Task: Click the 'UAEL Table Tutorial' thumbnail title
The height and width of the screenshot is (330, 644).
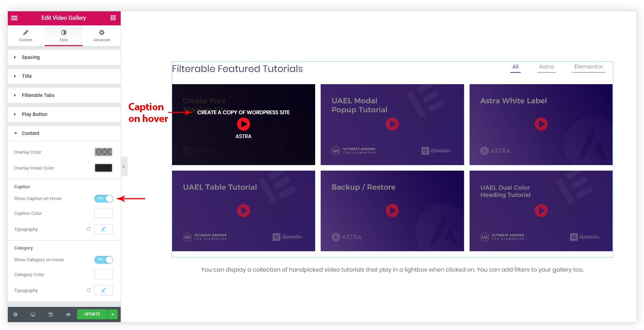Action: point(220,187)
